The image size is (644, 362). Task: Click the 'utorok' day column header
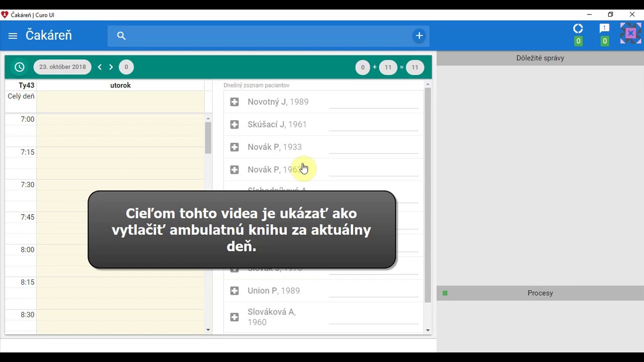point(120,85)
